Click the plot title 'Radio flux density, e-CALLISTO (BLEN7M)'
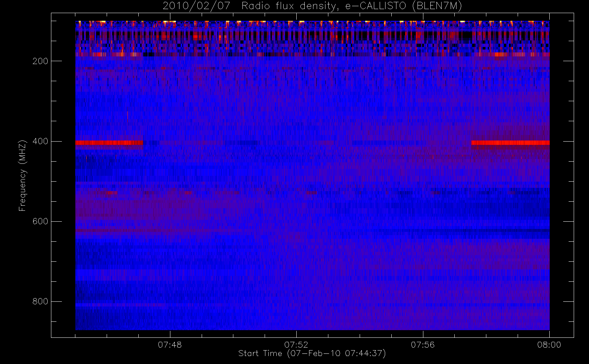 point(352,6)
